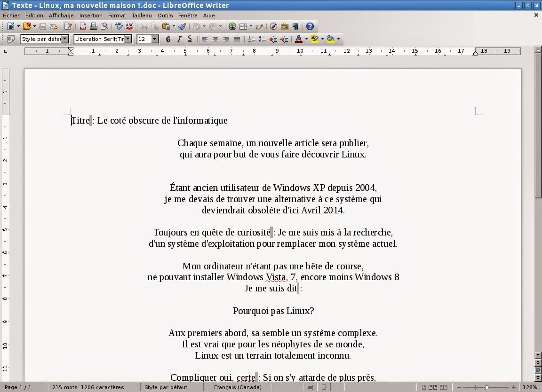Open the recent documents dropdown arrow

(34, 26)
